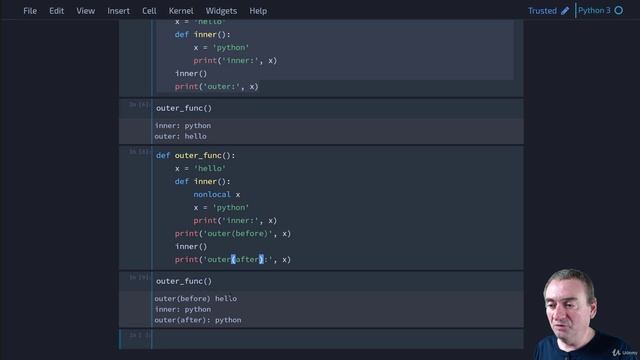
Task: Click the print('outer(before)', x) line
Action: click(233, 234)
